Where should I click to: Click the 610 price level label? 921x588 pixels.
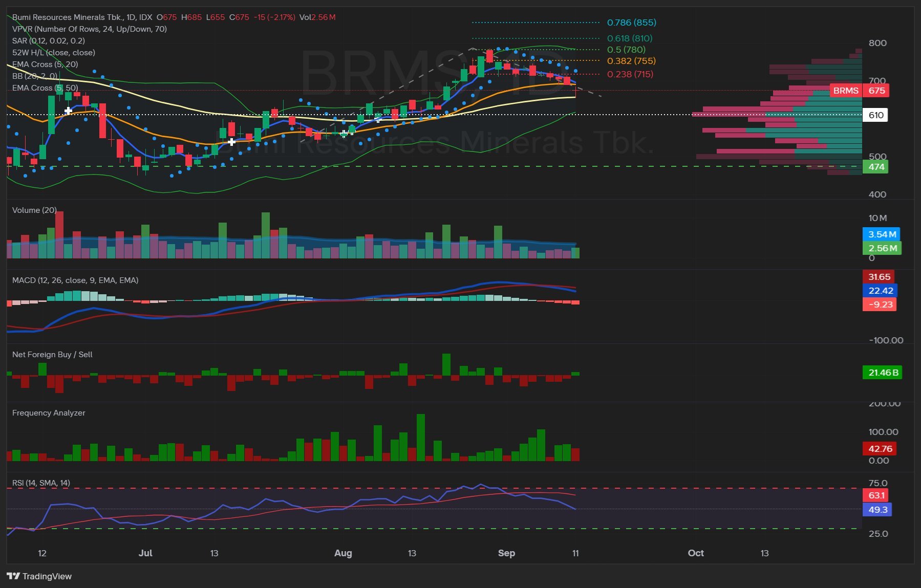(875, 115)
